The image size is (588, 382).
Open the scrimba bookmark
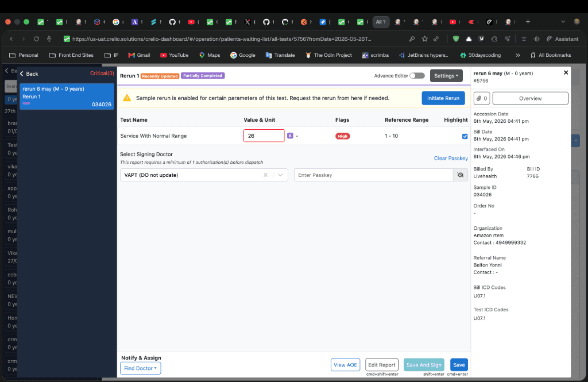click(x=375, y=55)
